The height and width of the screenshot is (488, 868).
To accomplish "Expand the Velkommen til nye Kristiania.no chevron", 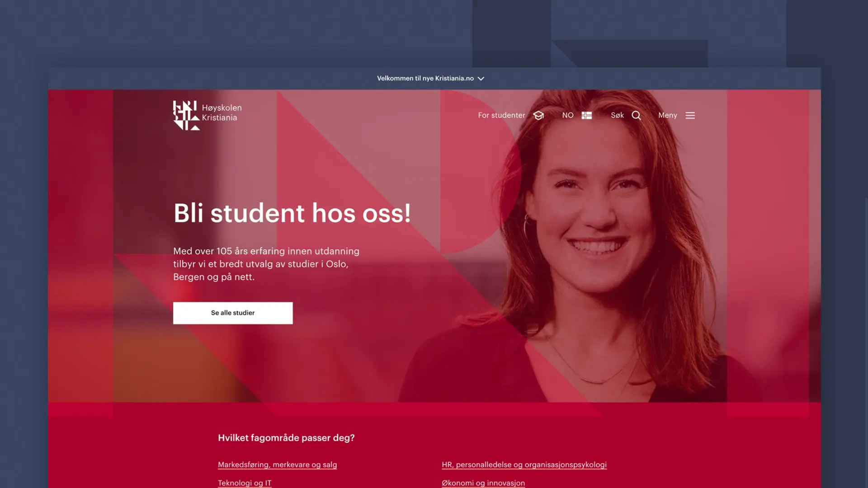I will click(481, 79).
